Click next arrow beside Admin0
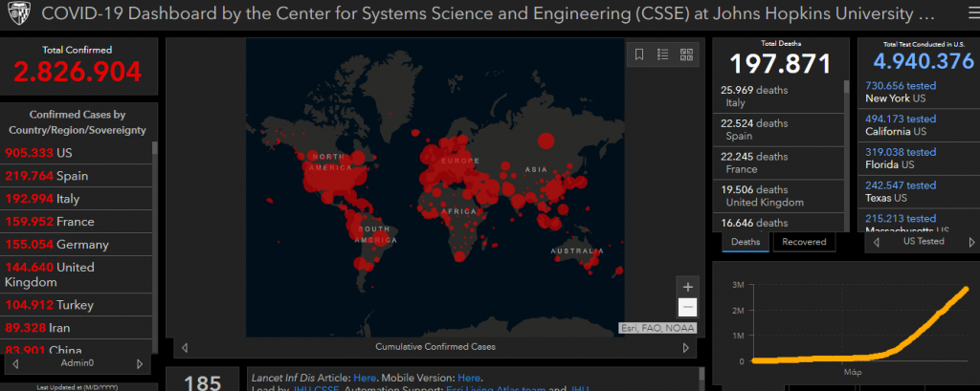Viewport: 980px width, 391px height. click(140, 364)
